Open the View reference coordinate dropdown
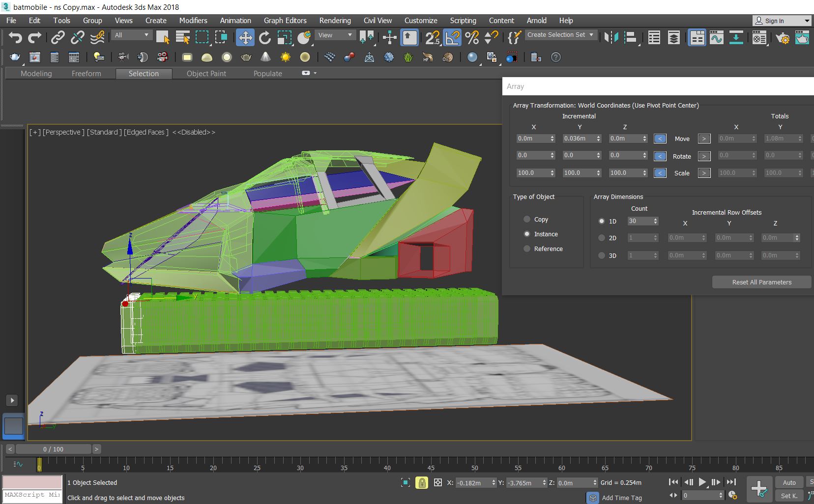The height and width of the screenshot is (504, 814). 335,35
